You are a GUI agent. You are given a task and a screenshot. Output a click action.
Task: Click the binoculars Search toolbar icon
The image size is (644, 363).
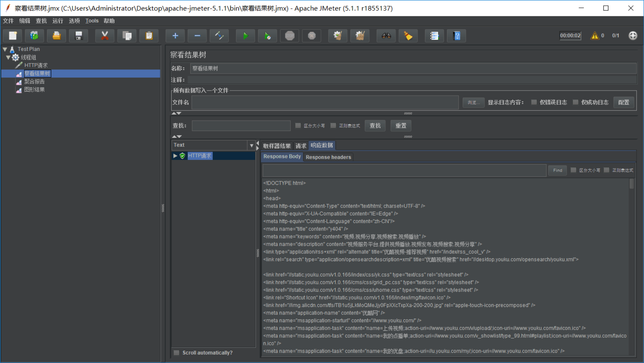pyautogui.click(x=386, y=36)
